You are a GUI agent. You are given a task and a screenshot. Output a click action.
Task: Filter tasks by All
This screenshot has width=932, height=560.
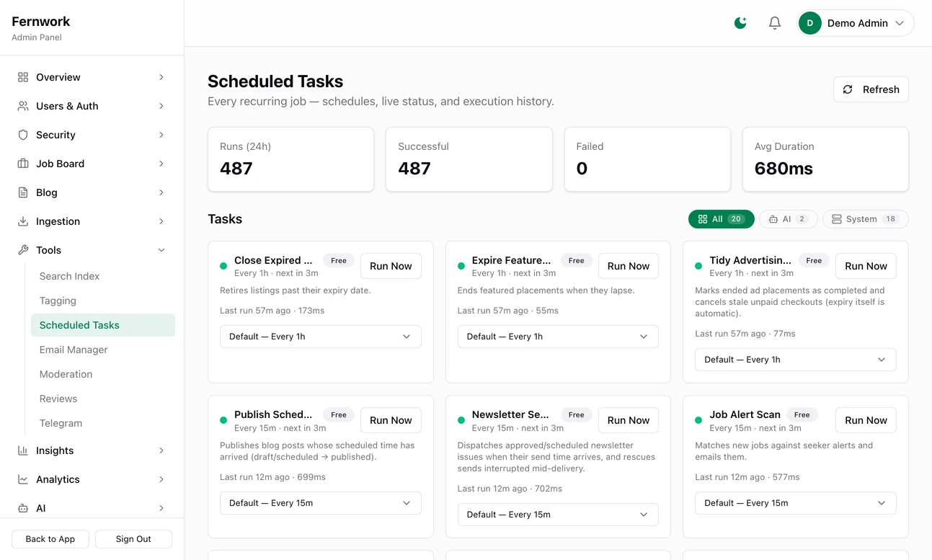coord(722,219)
